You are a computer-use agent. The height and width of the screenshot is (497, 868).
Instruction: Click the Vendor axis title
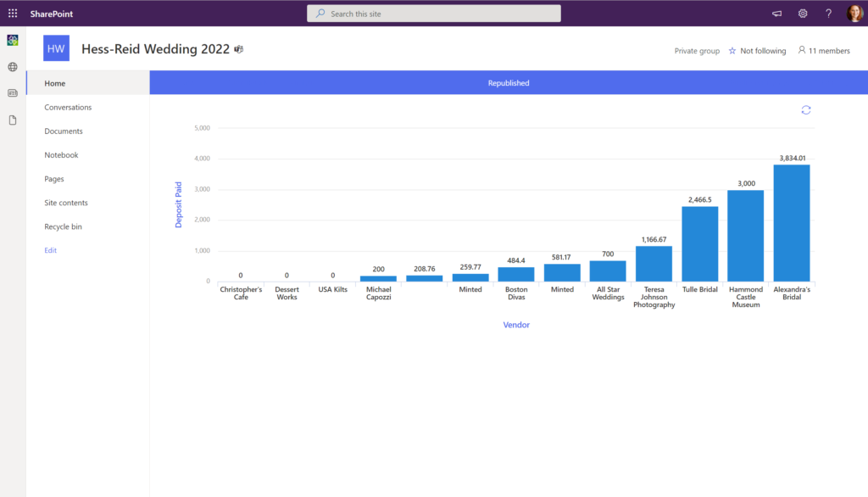pyautogui.click(x=516, y=325)
